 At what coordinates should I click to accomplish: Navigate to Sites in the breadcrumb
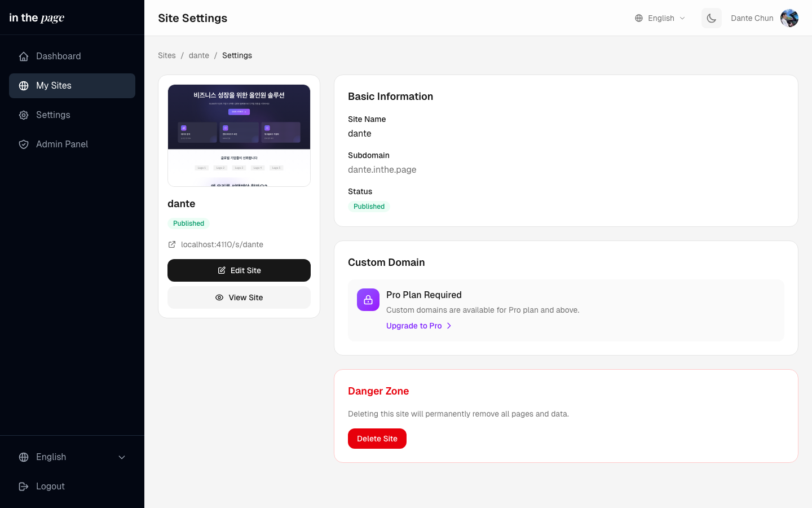point(167,55)
